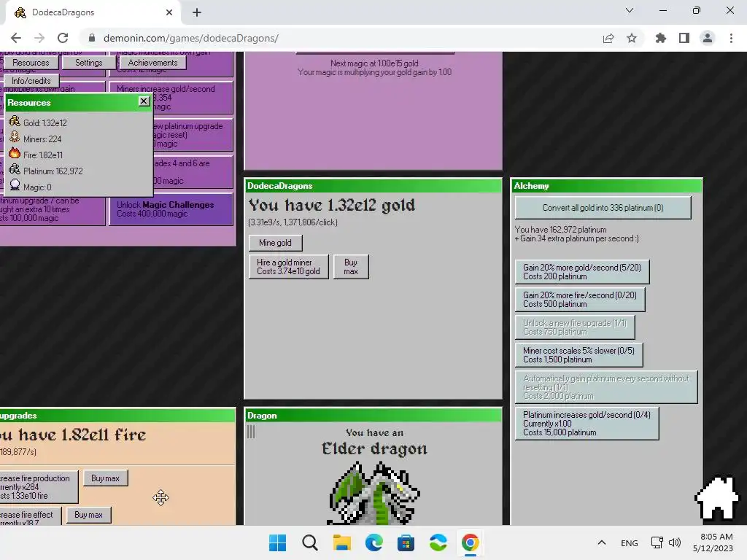Viewport: 747px width, 560px height.
Task: Hire a gold miner
Action: pos(288,267)
